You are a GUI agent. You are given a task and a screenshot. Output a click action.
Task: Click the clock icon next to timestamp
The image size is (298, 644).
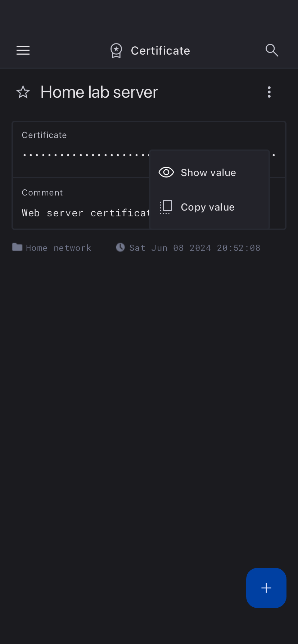(x=120, y=247)
